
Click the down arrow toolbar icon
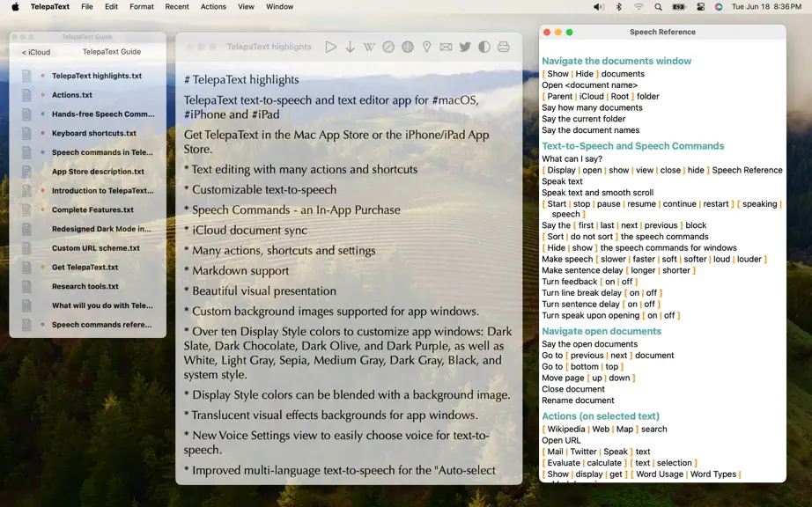350,47
